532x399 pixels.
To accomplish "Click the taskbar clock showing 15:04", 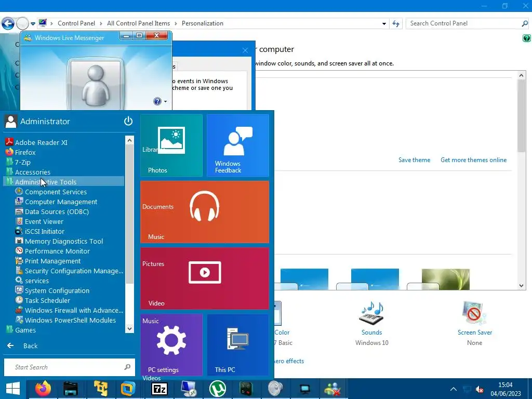I will point(506,389).
